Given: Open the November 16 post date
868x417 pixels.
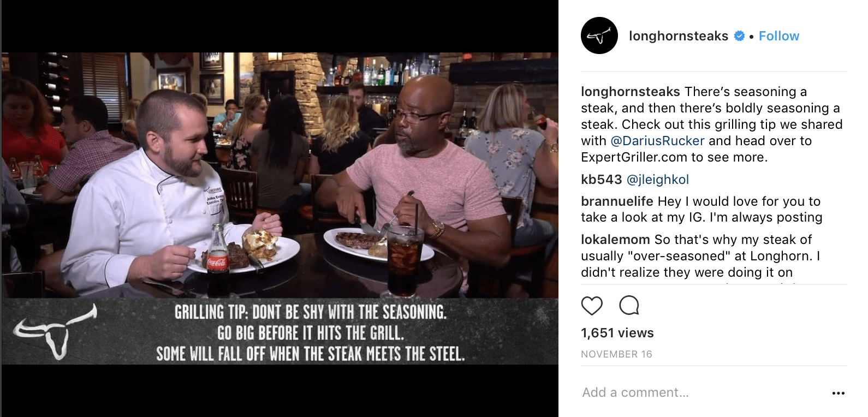Looking at the screenshot, I should pos(616,354).
